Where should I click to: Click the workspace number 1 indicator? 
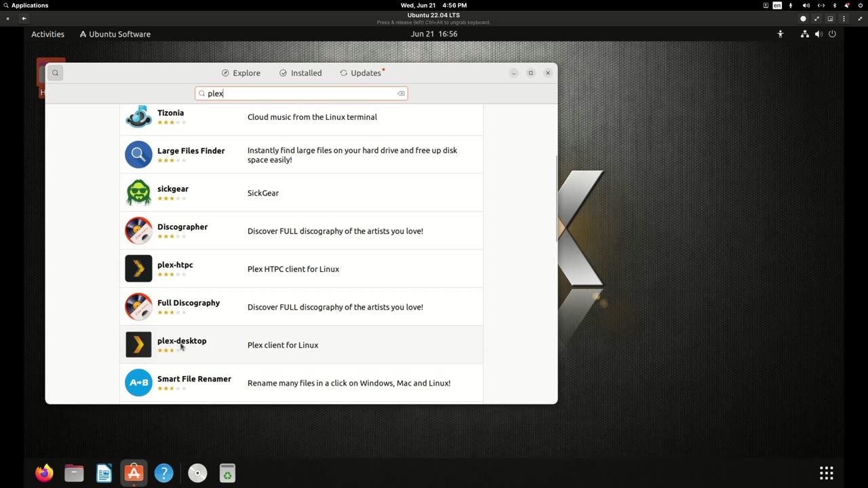(x=766, y=5)
